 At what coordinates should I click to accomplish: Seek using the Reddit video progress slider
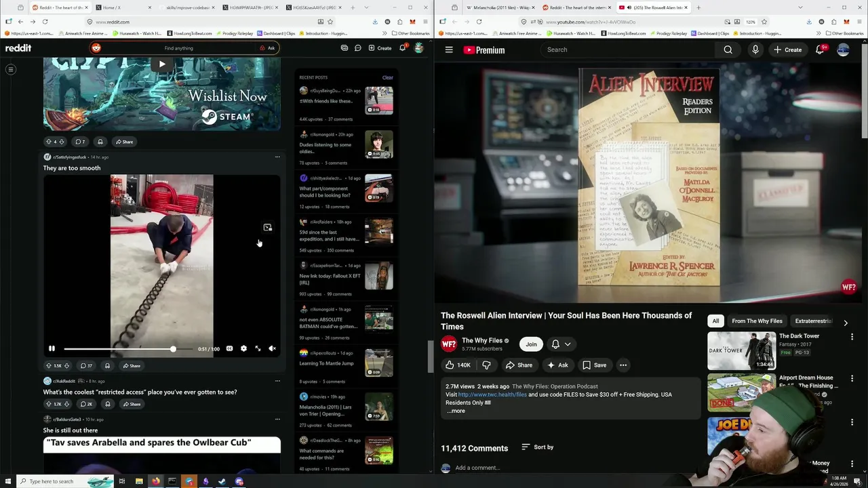point(130,348)
